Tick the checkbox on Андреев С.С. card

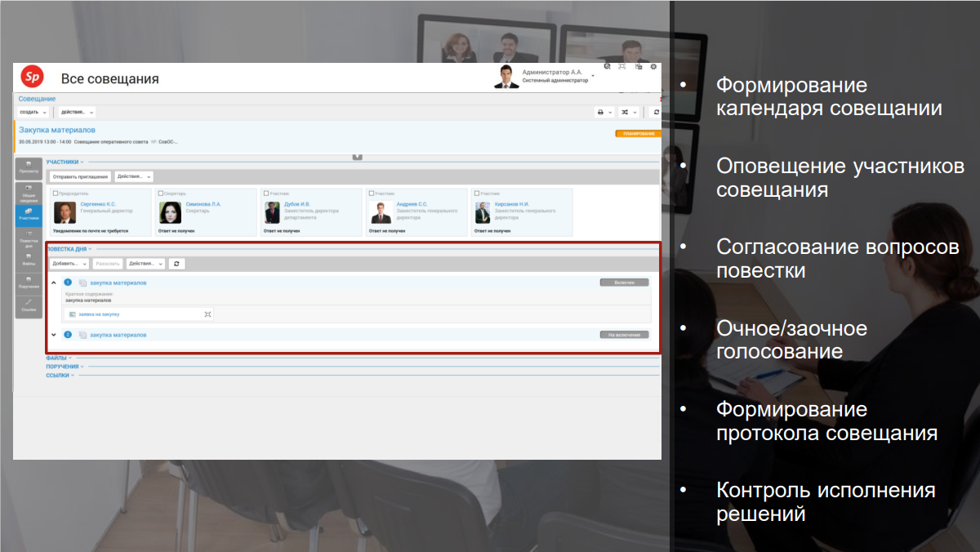click(372, 194)
